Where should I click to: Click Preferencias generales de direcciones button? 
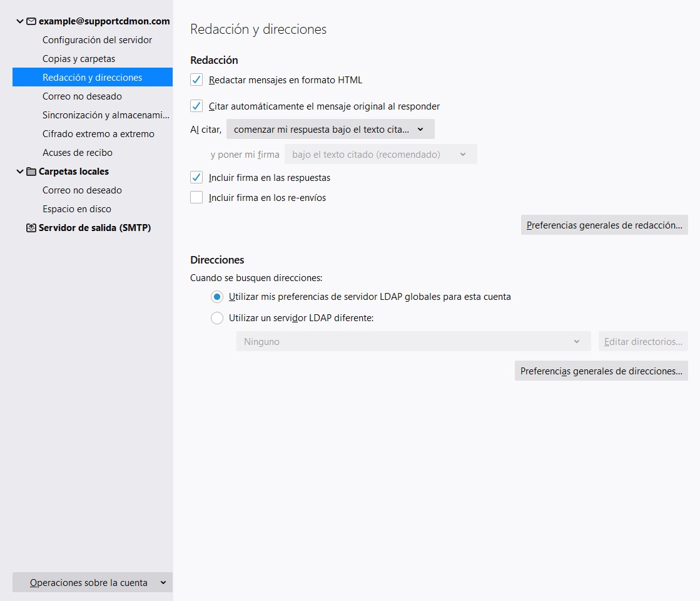[x=601, y=371]
